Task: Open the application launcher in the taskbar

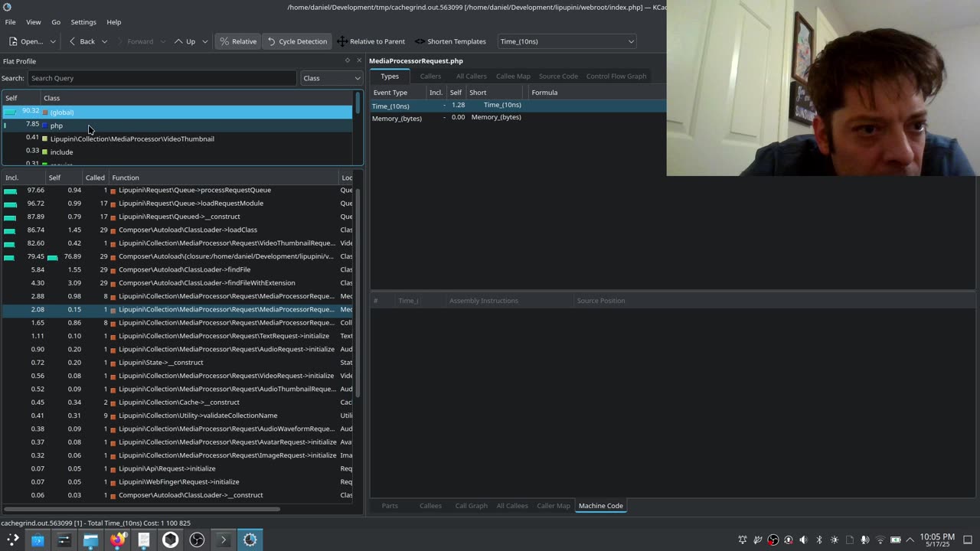Action: [12, 540]
